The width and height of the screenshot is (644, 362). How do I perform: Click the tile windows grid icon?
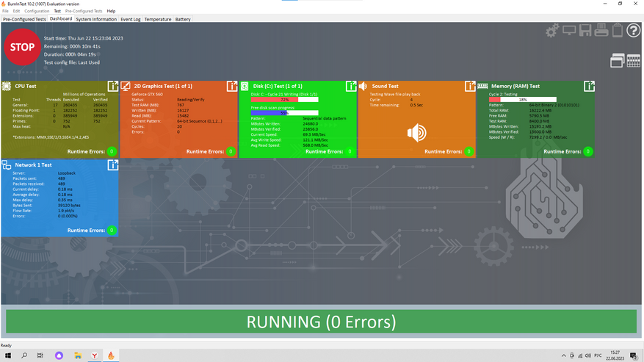(x=633, y=61)
